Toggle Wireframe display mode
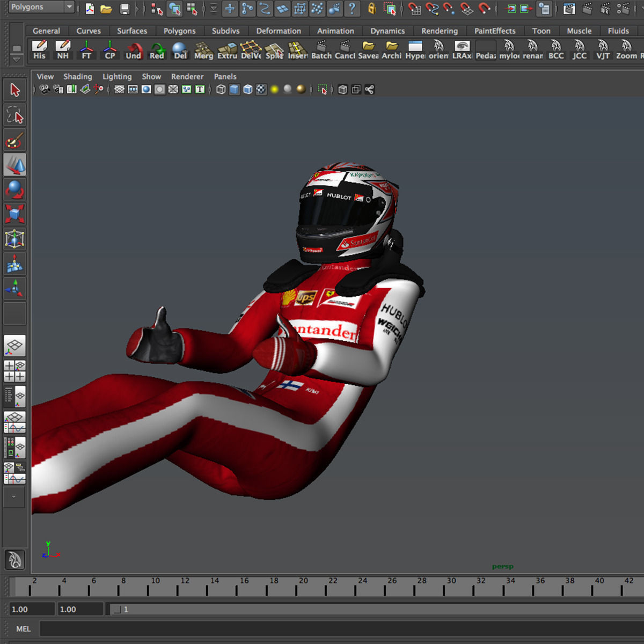644x644 pixels. pos(221,90)
